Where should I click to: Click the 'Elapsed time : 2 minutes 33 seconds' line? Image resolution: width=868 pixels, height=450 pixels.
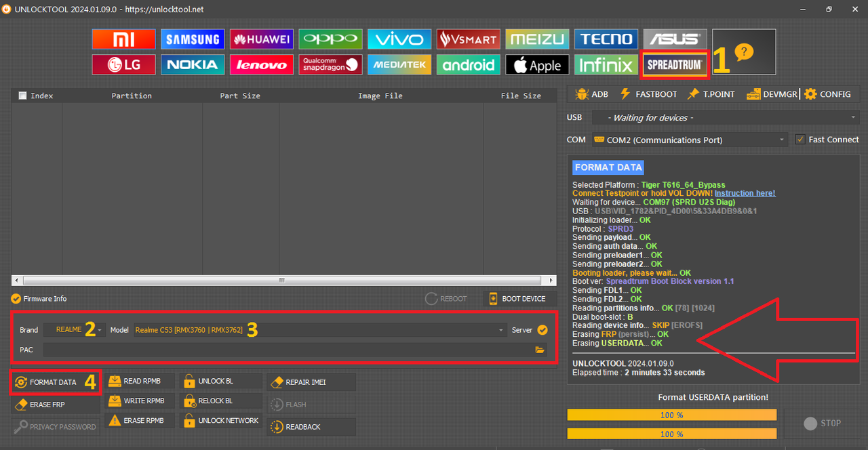click(x=638, y=372)
